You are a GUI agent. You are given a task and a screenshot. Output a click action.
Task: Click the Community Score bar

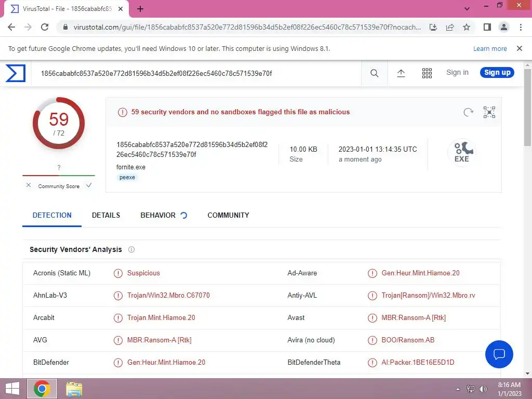point(59,176)
